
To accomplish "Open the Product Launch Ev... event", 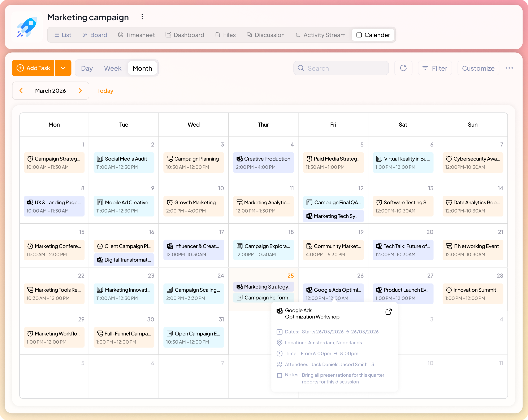I will click(x=403, y=293).
